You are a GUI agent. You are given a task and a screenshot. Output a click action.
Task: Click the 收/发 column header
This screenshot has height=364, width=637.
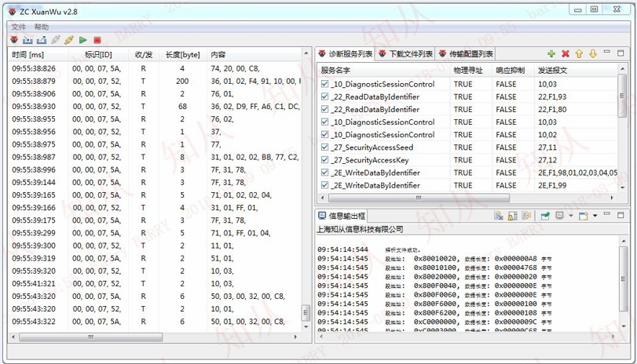point(144,55)
